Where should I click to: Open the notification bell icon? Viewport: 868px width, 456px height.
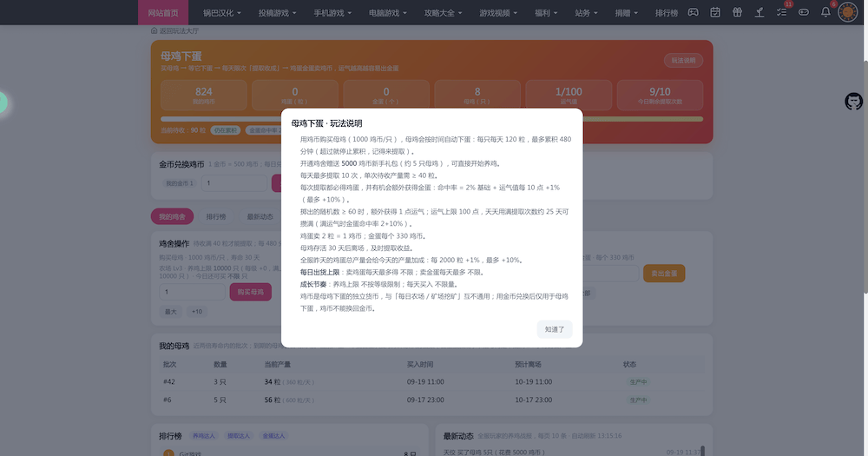(x=825, y=12)
